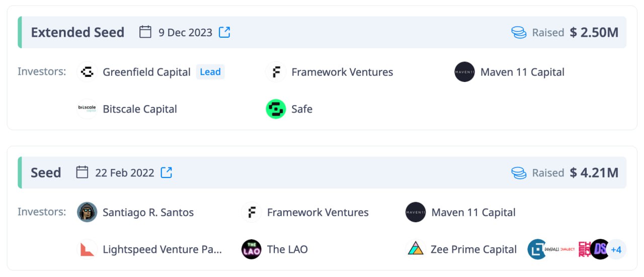Screen dimensions: 644x277
Task: Open the external link beside 22 Feb 2022
Action: coord(167,172)
